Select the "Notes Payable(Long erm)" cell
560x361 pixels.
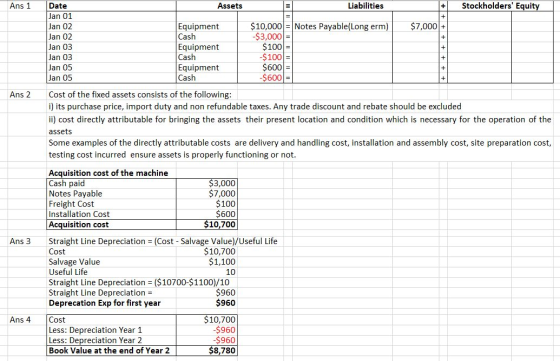pyautogui.click(x=341, y=26)
